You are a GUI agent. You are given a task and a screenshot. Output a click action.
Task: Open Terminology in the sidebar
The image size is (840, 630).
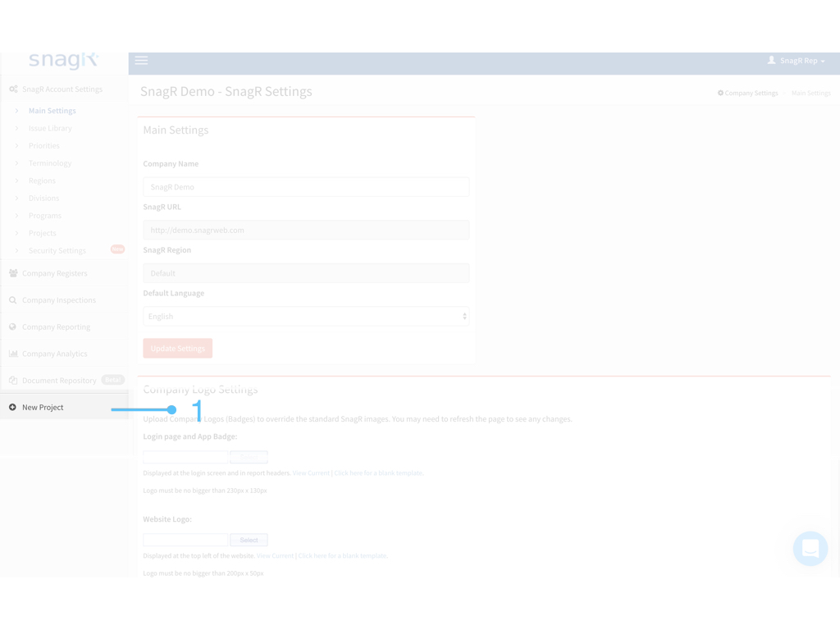(50, 163)
